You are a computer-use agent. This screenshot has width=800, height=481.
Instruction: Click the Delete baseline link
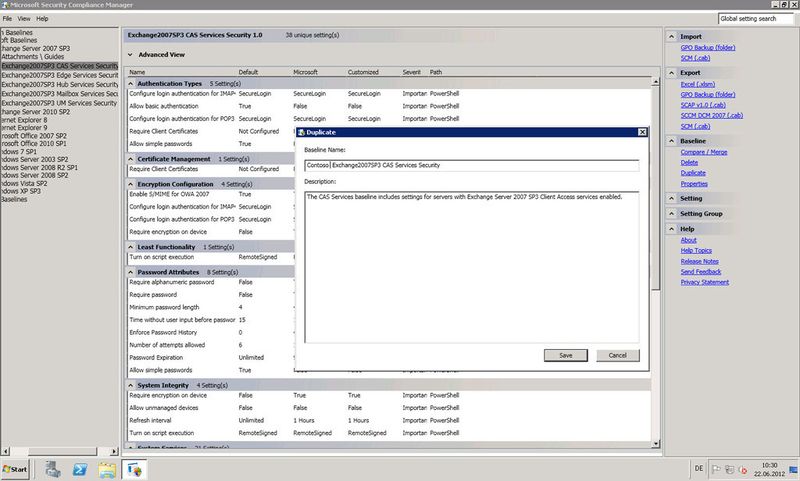[x=689, y=162]
